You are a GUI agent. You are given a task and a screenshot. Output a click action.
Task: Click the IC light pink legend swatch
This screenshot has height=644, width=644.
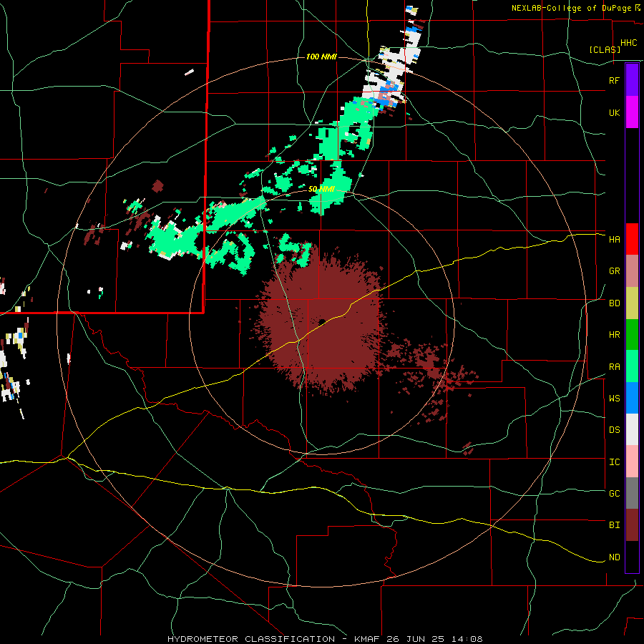coord(632,462)
